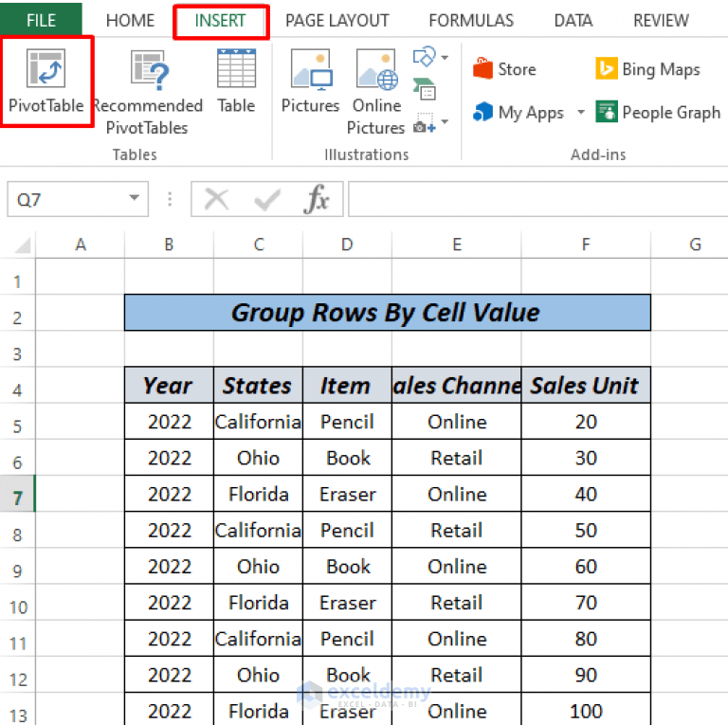Select column G header
728x725 pixels.
click(689, 245)
